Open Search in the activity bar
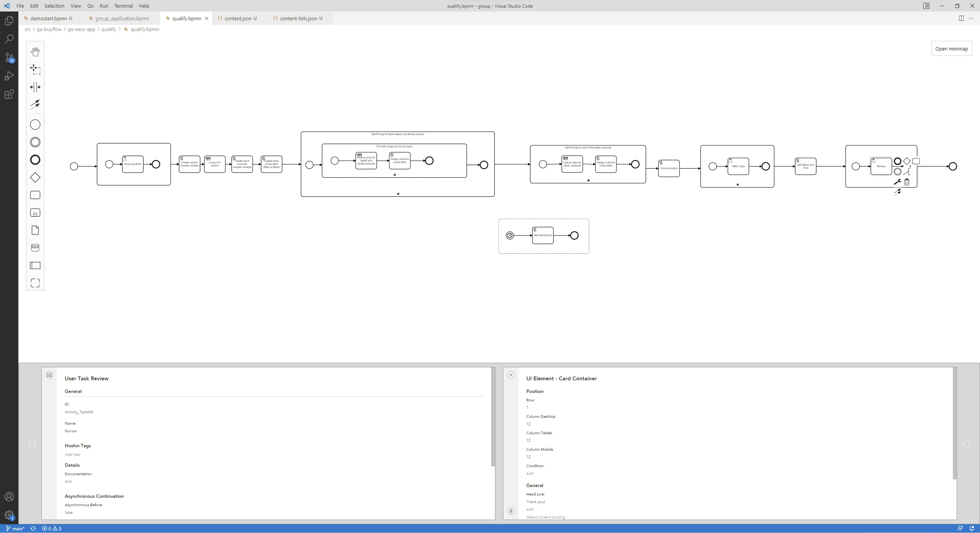Viewport: 980px width, 533px height. point(9,39)
